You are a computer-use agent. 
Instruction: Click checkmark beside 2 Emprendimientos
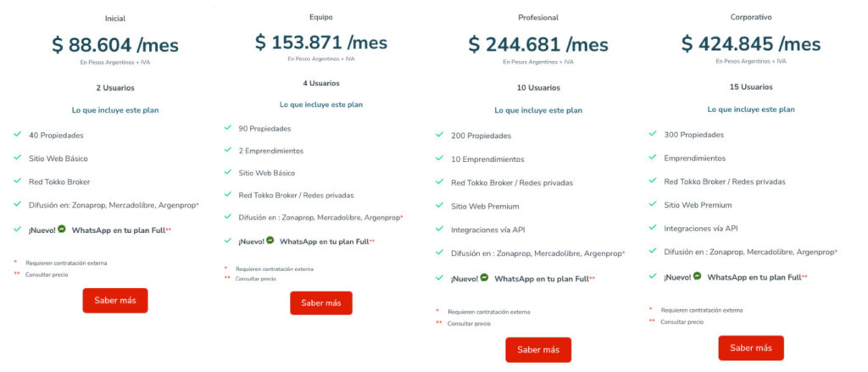coord(228,150)
